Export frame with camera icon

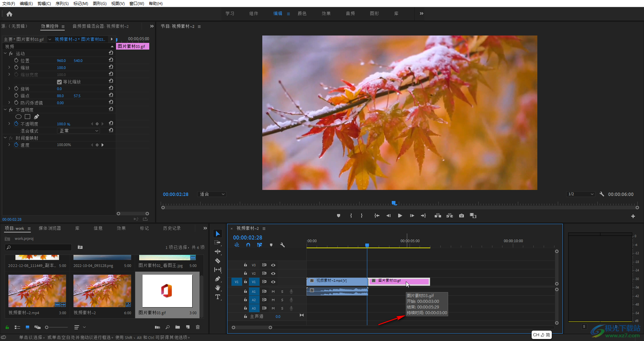click(x=462, y=216)
